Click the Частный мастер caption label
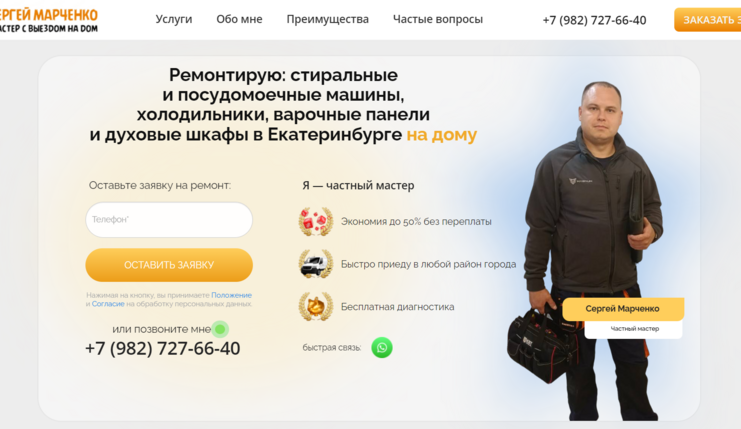This screenshot has width=741, height=429. click(x=634, y=329)
